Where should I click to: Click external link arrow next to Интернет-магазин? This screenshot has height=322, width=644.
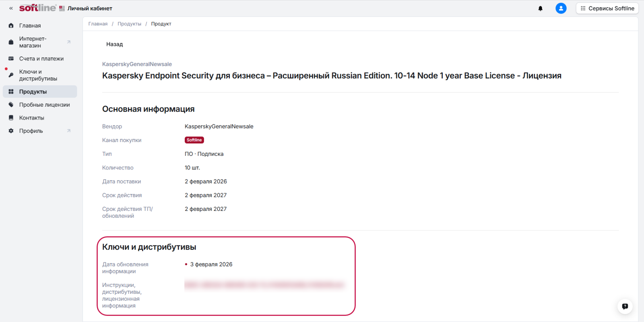[69, 42]
